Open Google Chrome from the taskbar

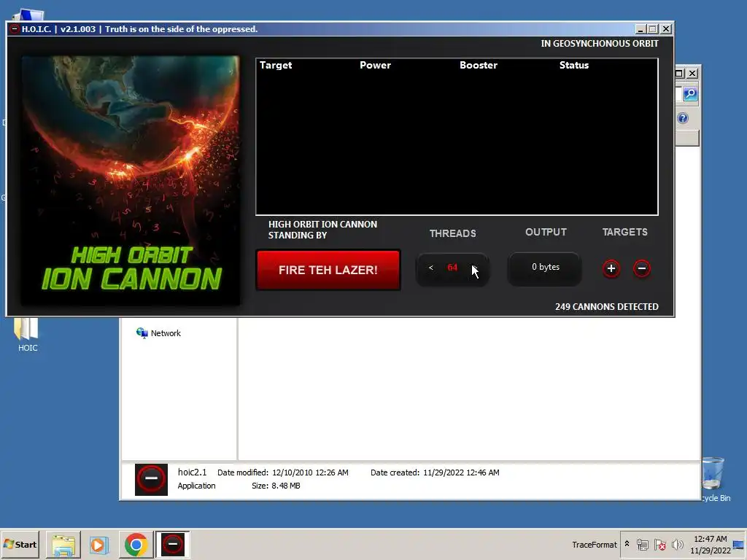136,545
